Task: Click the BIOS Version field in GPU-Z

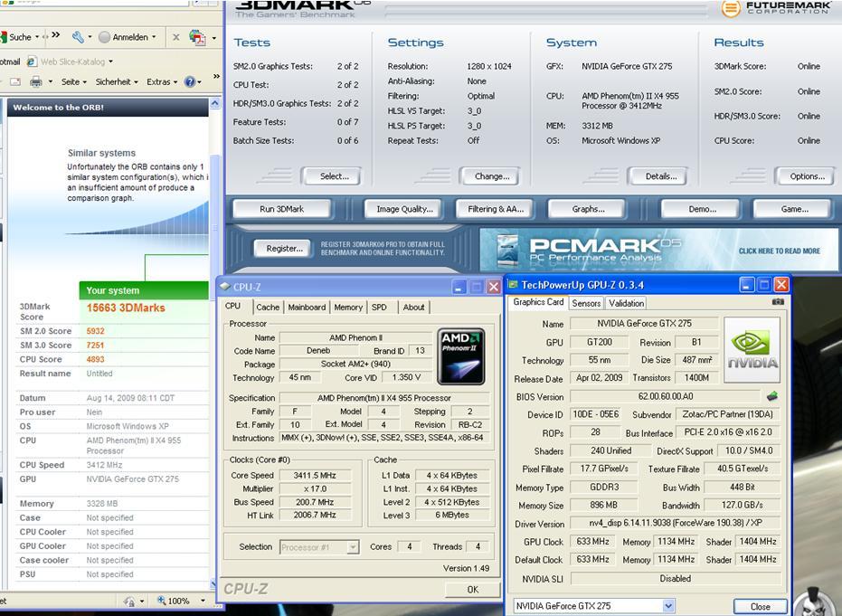Action: (x=666, y=396)
